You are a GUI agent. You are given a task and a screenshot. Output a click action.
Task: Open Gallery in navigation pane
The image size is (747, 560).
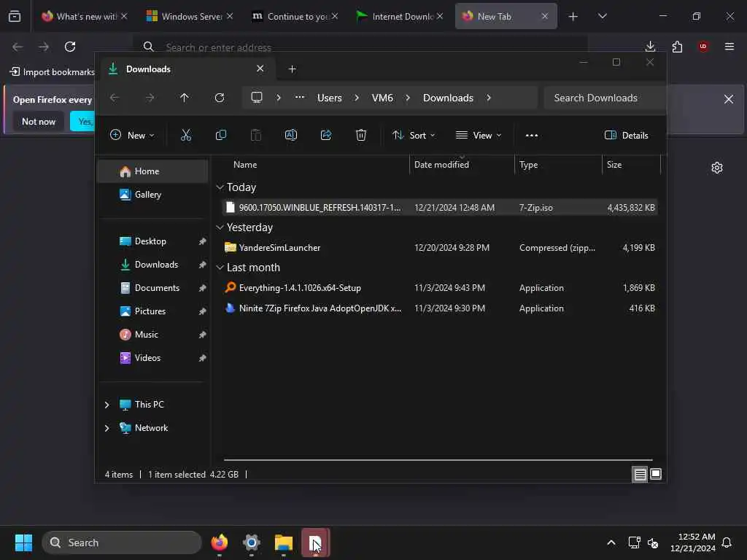152,195
